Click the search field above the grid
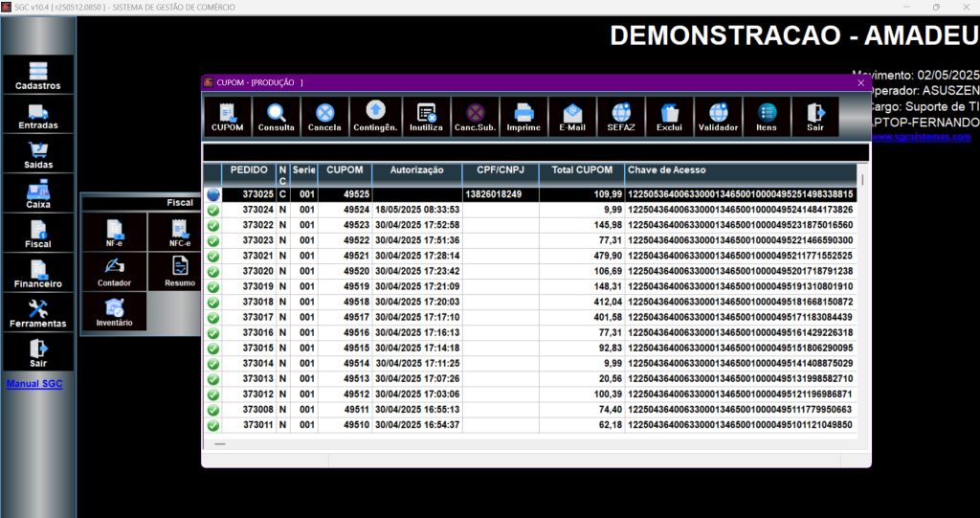Image resolution: width=980 pixels, height=518 pixels. pyautogui.click(x=536, y=152)
